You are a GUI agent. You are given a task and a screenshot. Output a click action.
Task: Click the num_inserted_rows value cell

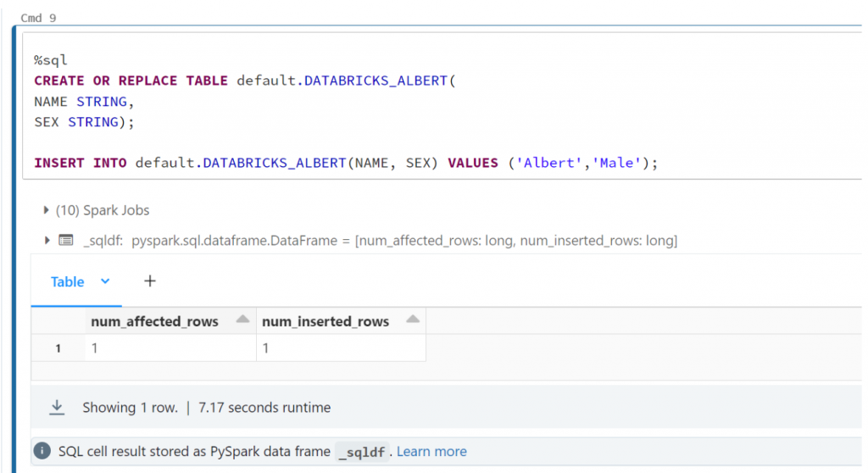tap(341, 348)
